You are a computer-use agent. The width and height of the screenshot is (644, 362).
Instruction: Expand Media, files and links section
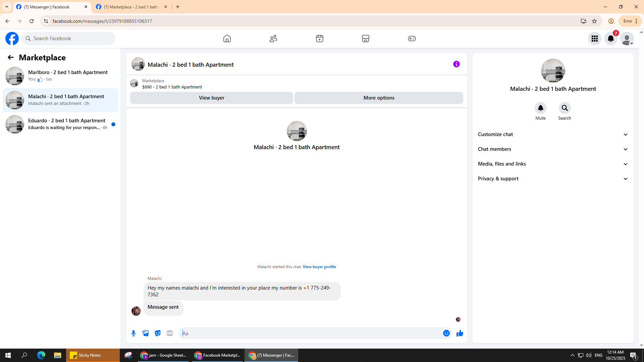click(x=552, y=164)
